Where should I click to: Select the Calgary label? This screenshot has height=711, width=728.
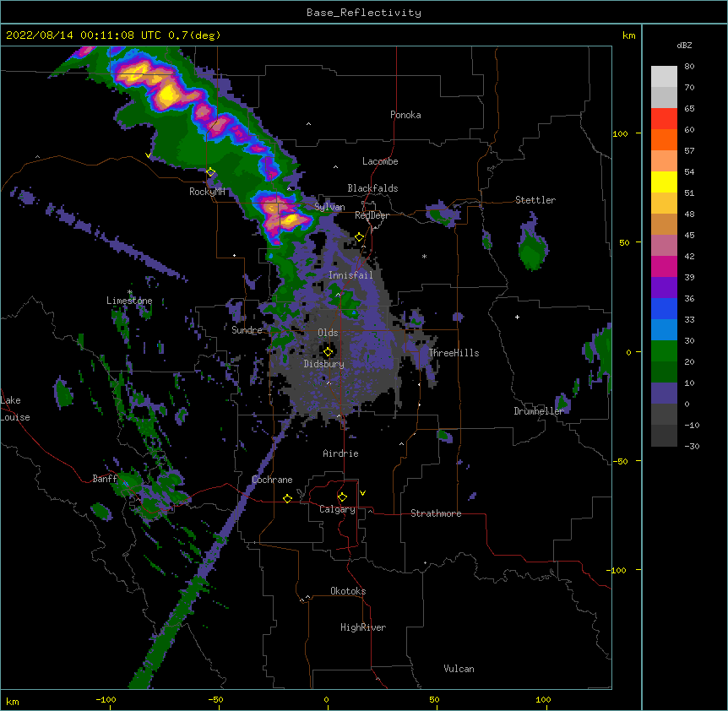pyautogui.click(x=337, y=509)
